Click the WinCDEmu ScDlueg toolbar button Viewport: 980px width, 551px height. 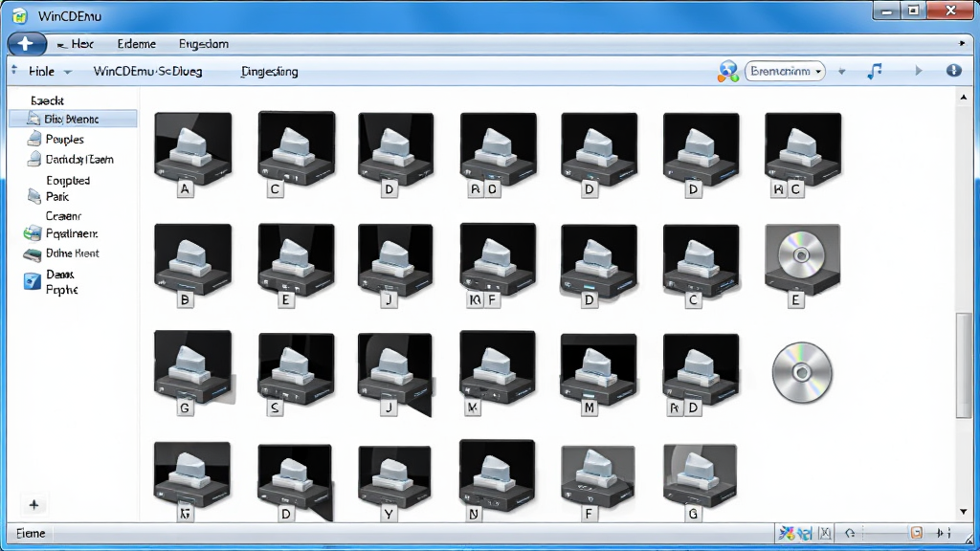pos(147,71)
